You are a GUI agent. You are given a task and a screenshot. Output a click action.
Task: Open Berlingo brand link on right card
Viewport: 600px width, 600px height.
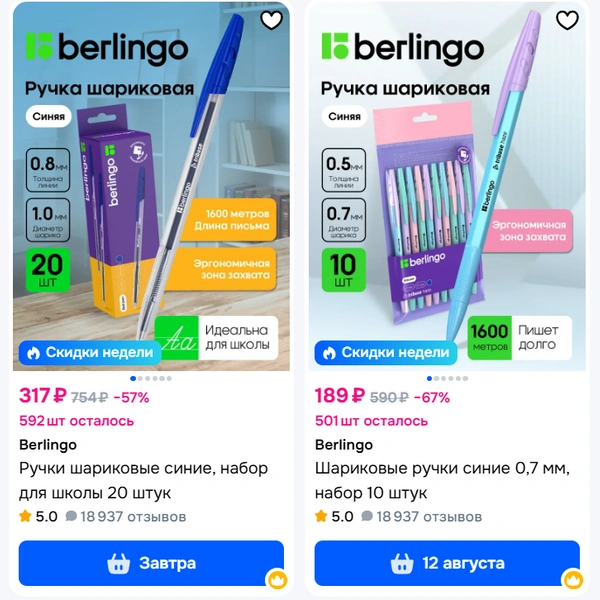tap(344, 445)
